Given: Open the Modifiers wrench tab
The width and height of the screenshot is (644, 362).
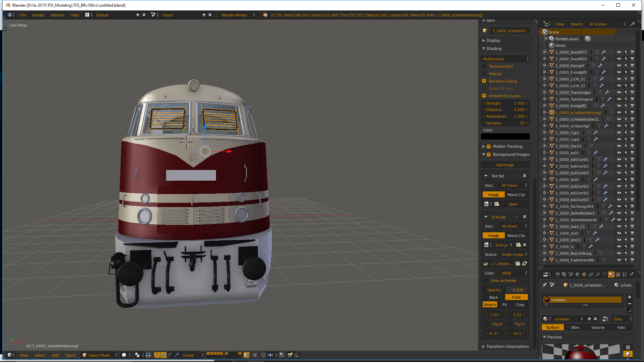Looking at the screenshot, I should pos(598,275).
